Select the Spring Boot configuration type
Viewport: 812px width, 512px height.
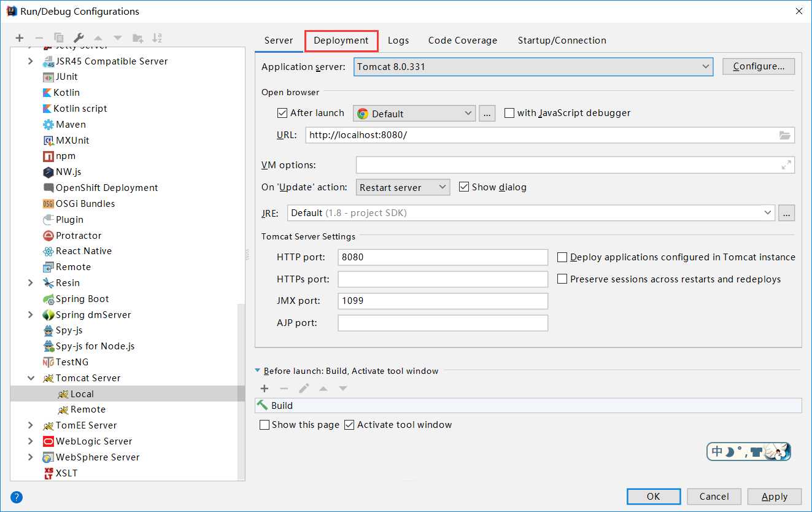[x=76, y=299]
